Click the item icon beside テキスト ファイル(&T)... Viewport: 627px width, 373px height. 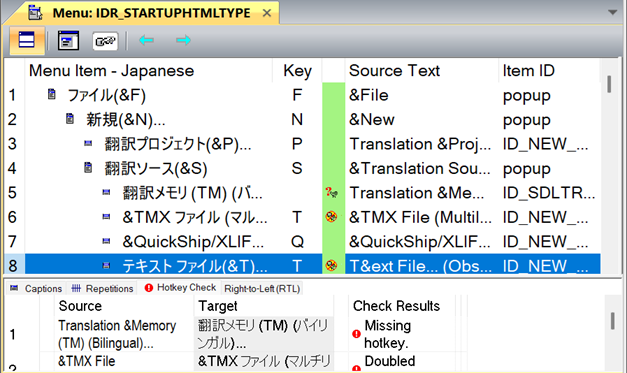106,265
